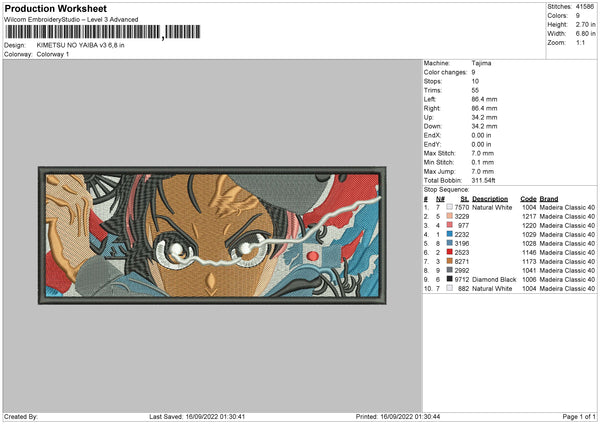Click the barcode under the worksheet title
600x424 pixels.
coord(103,32)
